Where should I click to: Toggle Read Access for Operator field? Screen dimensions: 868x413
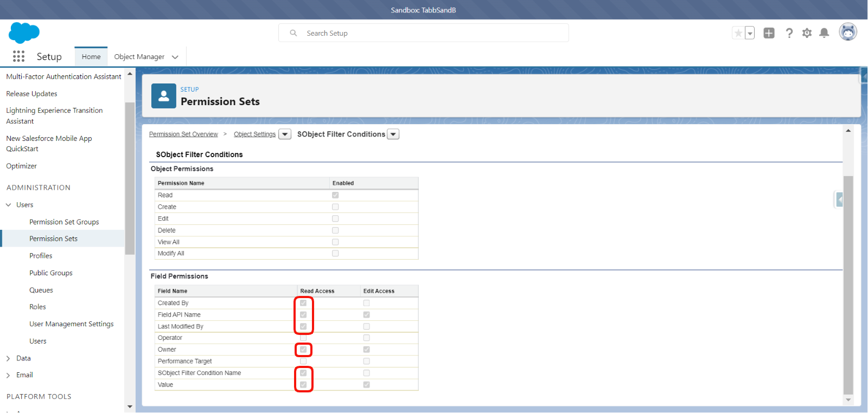(x=303, y=338)
